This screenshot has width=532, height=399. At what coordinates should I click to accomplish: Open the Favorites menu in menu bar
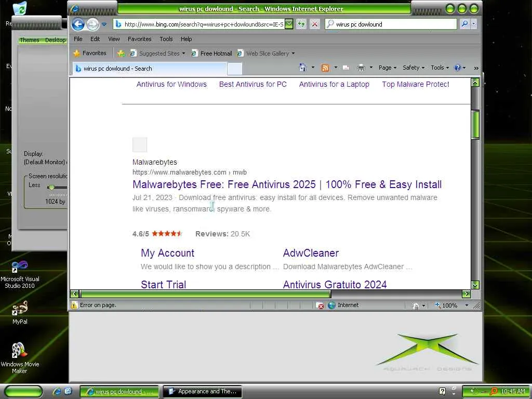coord(139,39)
